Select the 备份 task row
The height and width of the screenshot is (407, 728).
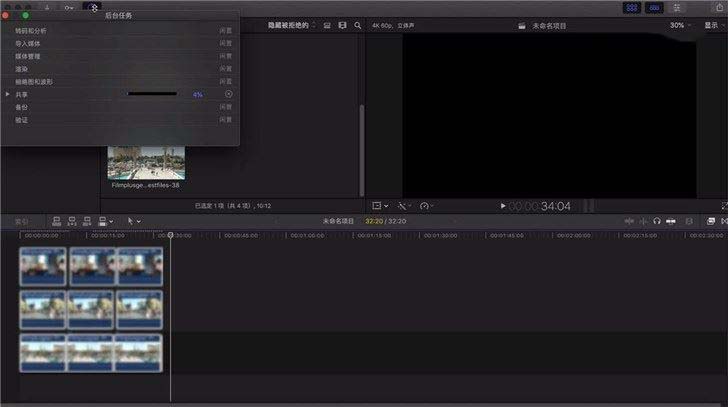pos(120,107)
